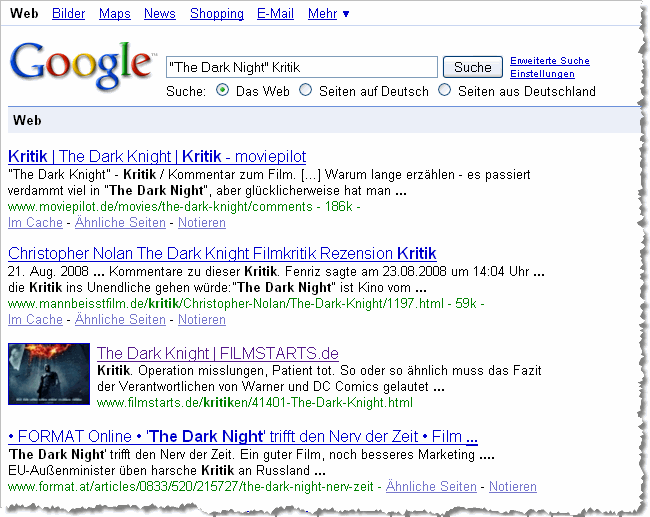Click the 'Suche:' label beside radio options
The image size is (650, 517).
coord(186,91)
